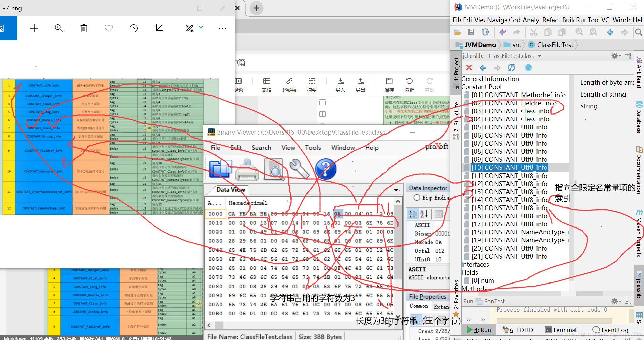
Task: Open the Terminal tool window
Action: (561, 330)
